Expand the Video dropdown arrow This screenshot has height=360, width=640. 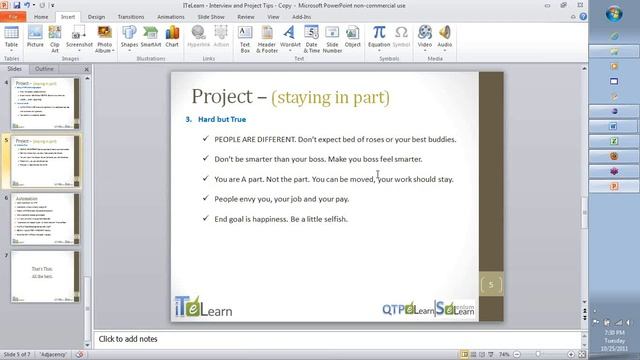pyautogui.click(x=424, y=51)
